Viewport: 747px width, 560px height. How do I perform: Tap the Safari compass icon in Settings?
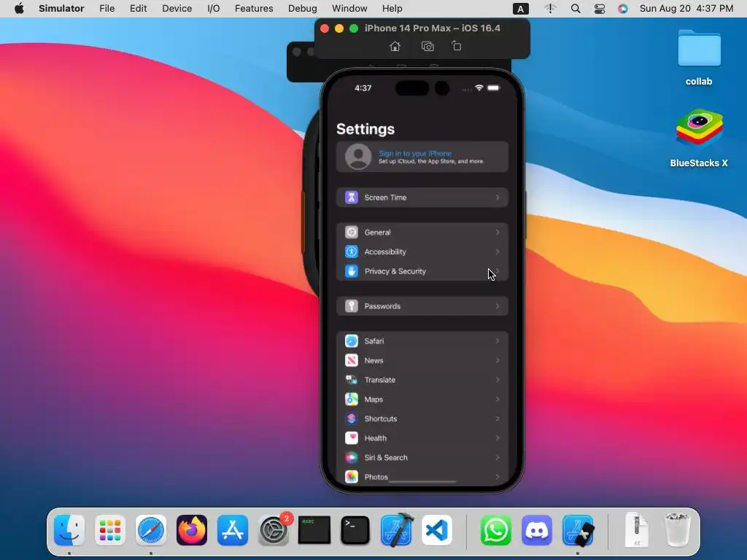tap(352, 341)
